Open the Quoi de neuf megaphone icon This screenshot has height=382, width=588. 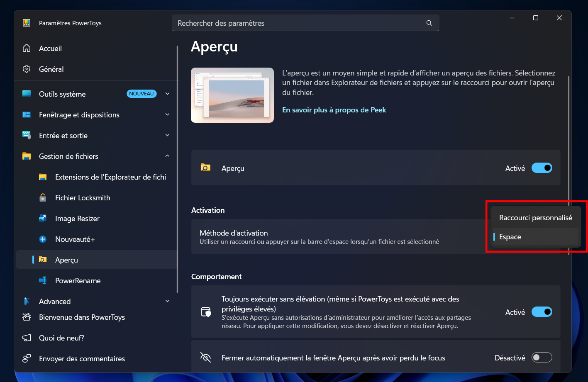pyautogui.click(x=27, y=338)
